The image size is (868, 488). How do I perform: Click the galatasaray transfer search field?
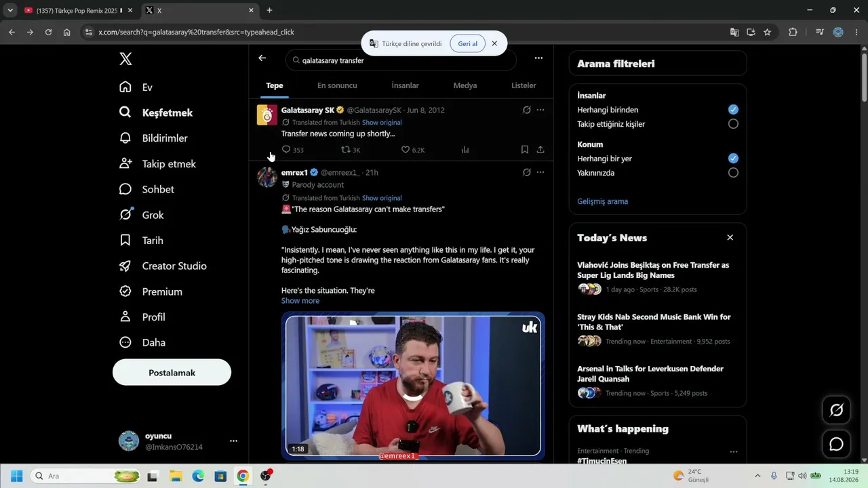[401, 60]
